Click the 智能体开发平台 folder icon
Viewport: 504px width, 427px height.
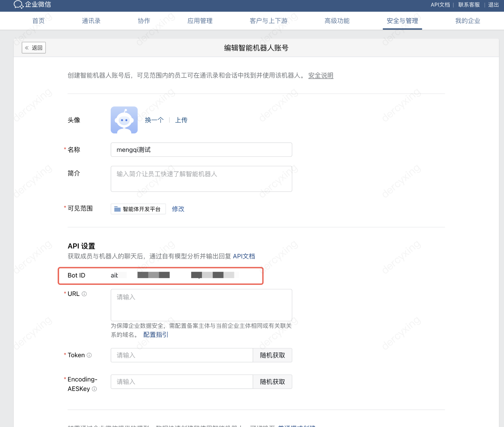117,209
